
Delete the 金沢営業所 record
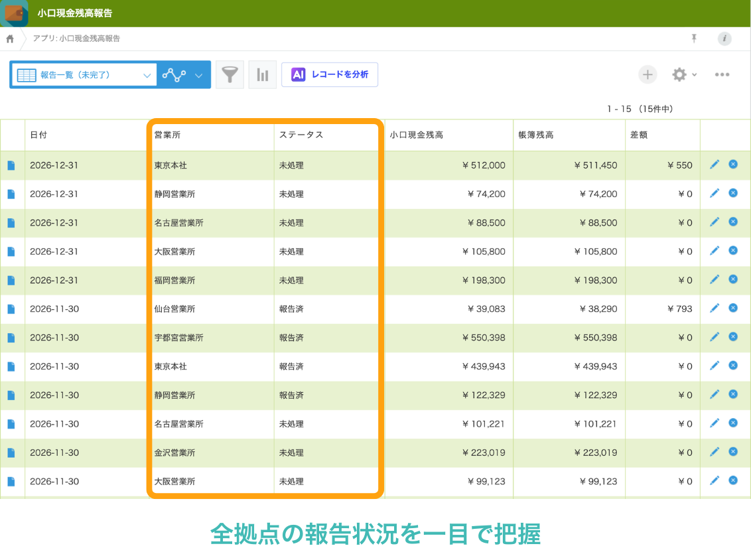[x=733, y=452]
